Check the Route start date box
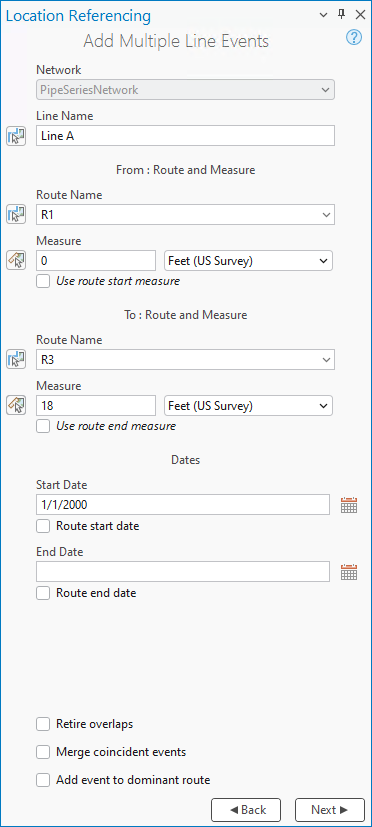The height and width of the screenshot is (827, 372). [x=43, y=526]
